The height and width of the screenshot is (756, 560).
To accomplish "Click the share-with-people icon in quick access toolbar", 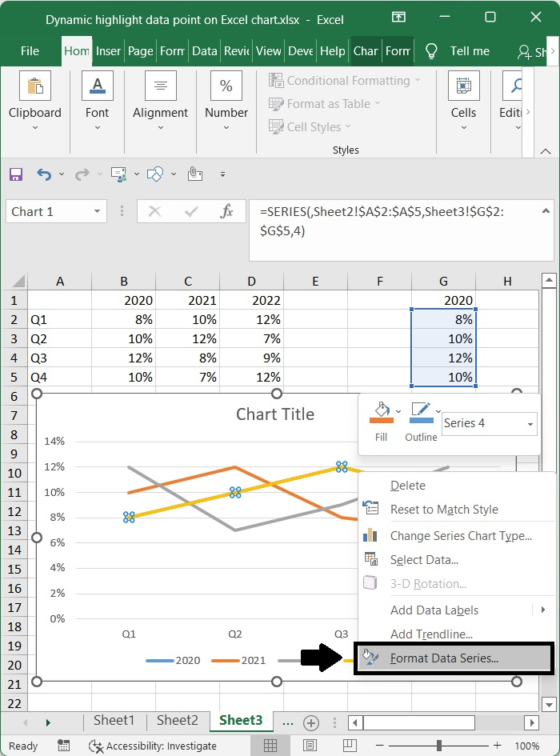I will (118, 174).
